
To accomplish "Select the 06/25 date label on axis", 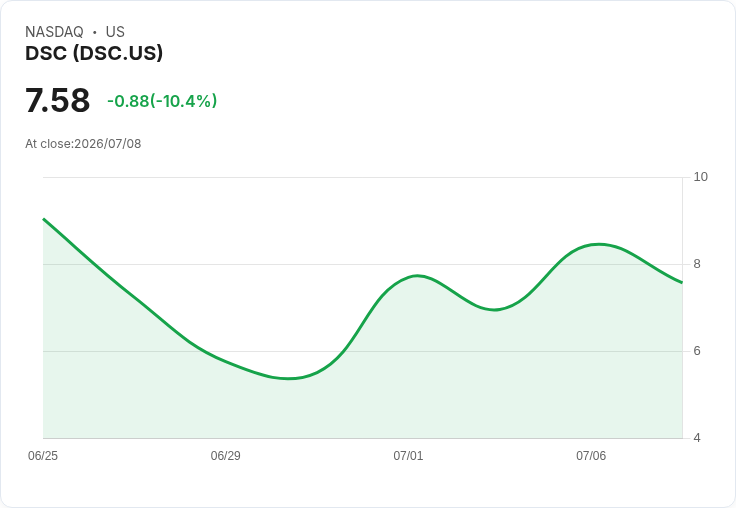I will coord(43,456).
